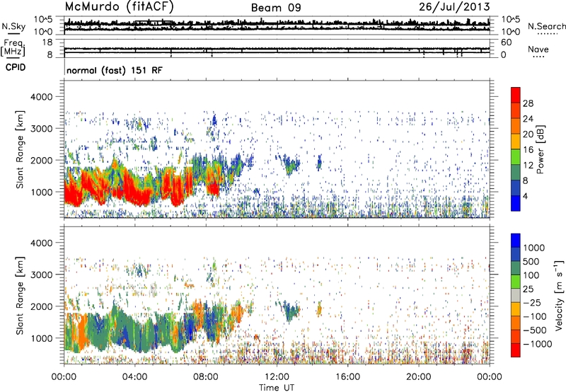
Task: Pick the red bottom segment of Velocity colorbar
Action: pos(516,350)
